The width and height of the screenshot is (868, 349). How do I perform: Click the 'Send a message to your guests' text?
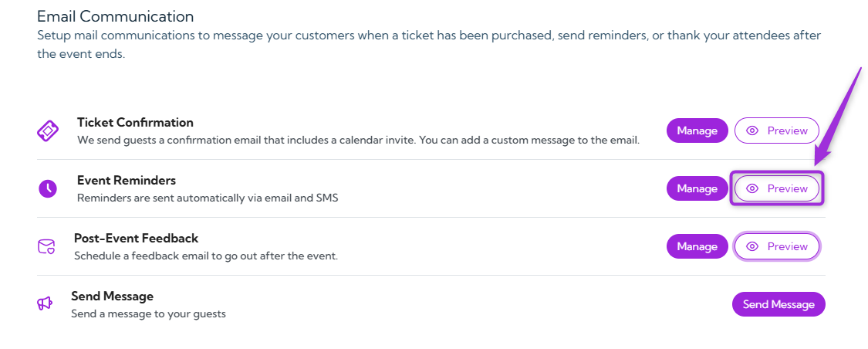148,313
